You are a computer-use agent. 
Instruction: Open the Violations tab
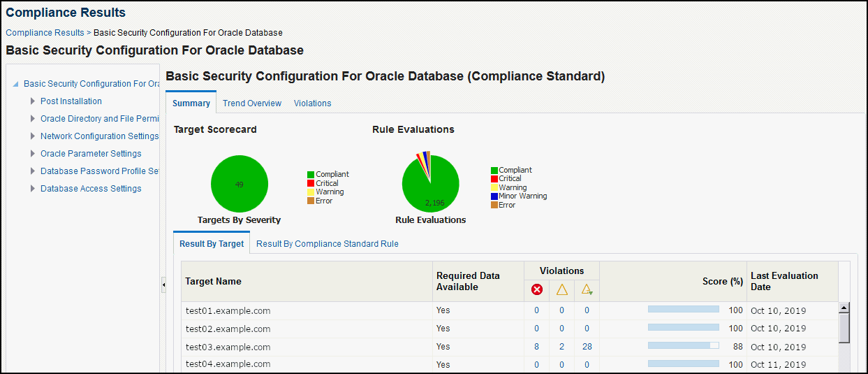(x=313, y=103)
